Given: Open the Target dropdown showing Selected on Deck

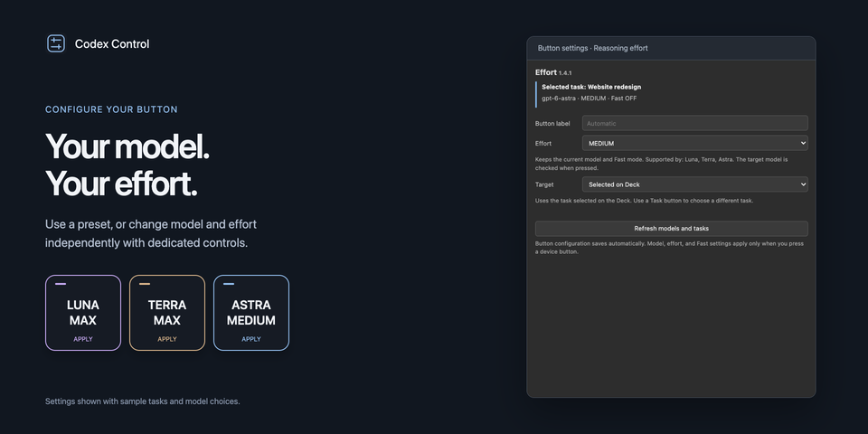Looking at the screenshot, I should [x=694, y=184].
